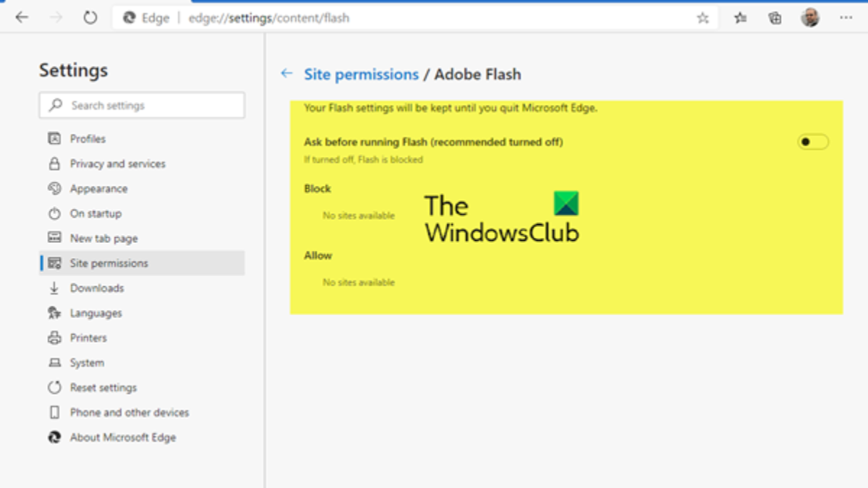868x488 pixels.
Task: Click the Languages icon
Action: (x=54, y=313)
